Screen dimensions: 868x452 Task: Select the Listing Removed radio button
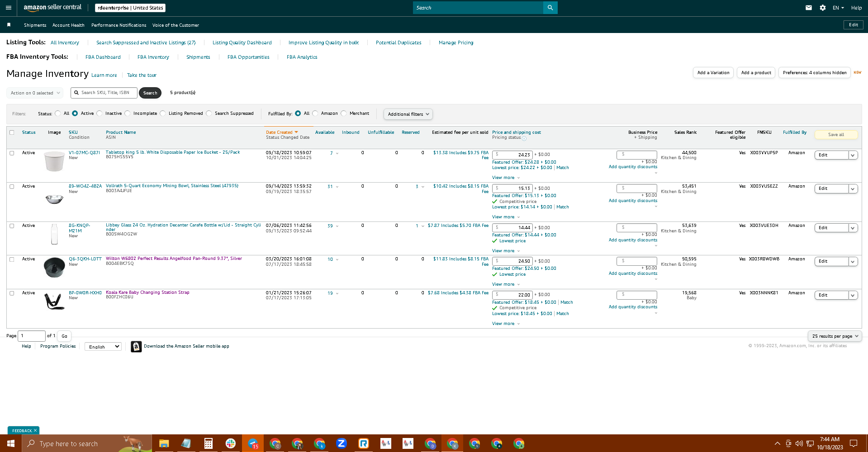(163, 113)
